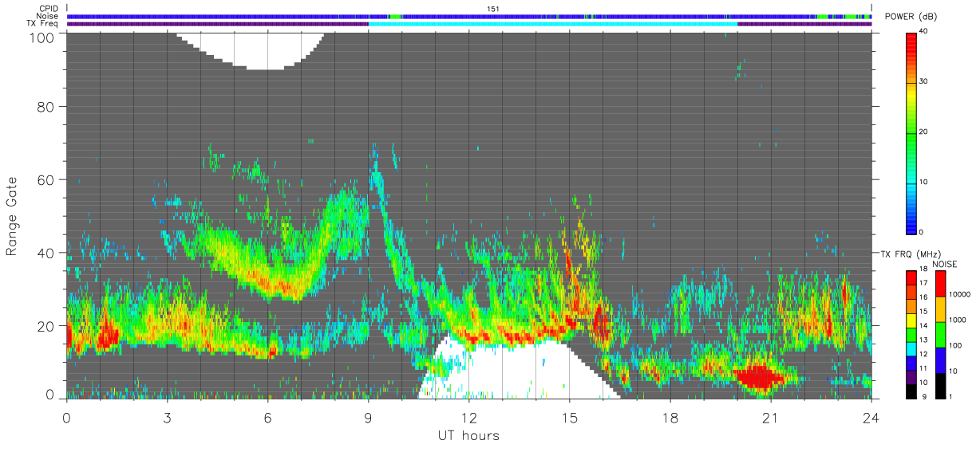Click the '40' tick on the Range Gate axis

point(46,254)
